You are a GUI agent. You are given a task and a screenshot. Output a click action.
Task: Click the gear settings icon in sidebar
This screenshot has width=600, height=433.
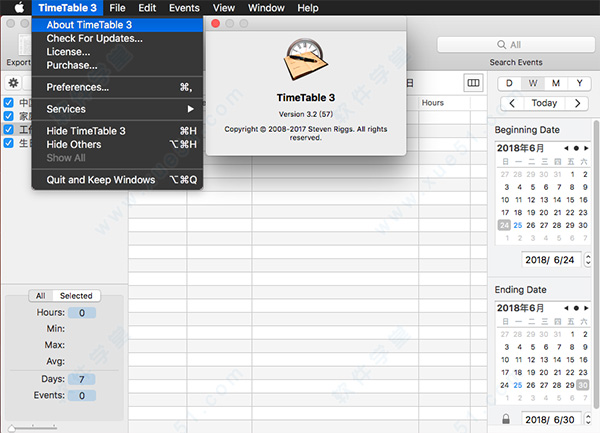[13, 83]
